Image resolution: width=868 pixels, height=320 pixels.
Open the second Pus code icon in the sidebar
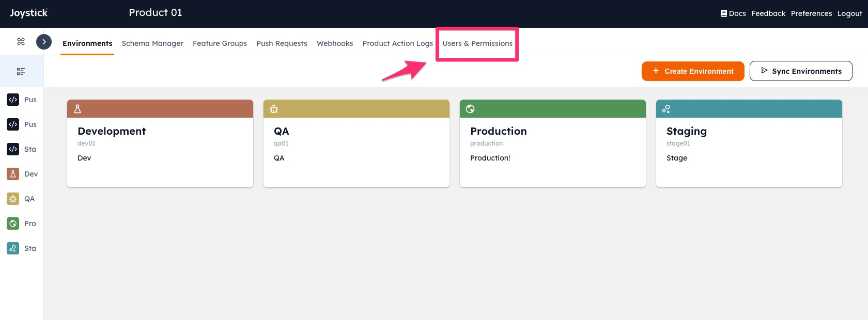click(x=13, y=124)
